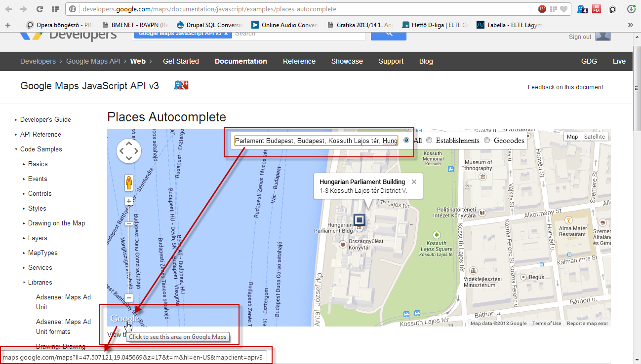Click Report a map error link

pyautogui.click(x=588, y=324)
